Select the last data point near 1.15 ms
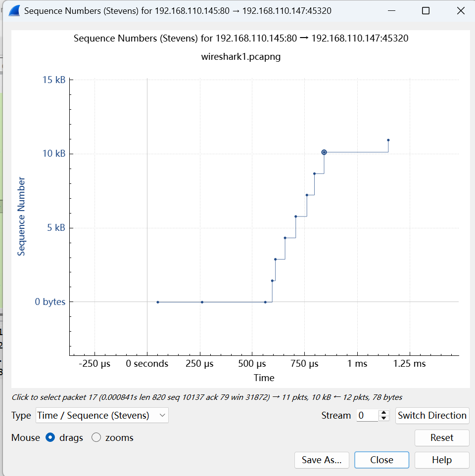Screen dimensions: 475x476 388,140
